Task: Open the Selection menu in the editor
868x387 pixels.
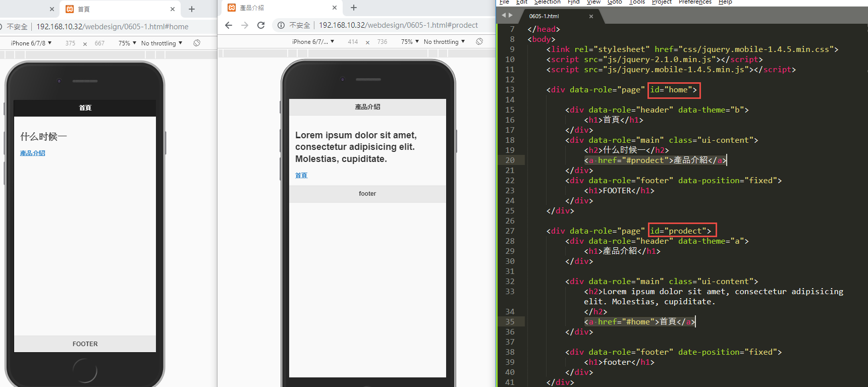Action: pyautogui.click(x=547, y=2)
